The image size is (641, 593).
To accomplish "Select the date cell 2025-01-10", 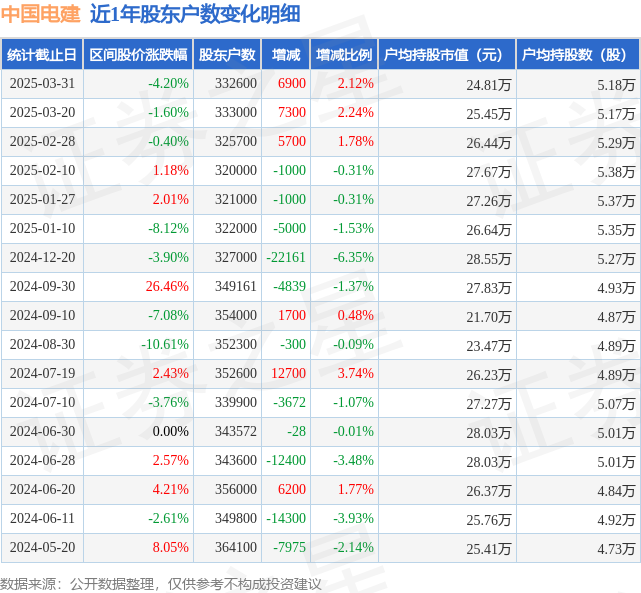I will [x=43, y=228].
